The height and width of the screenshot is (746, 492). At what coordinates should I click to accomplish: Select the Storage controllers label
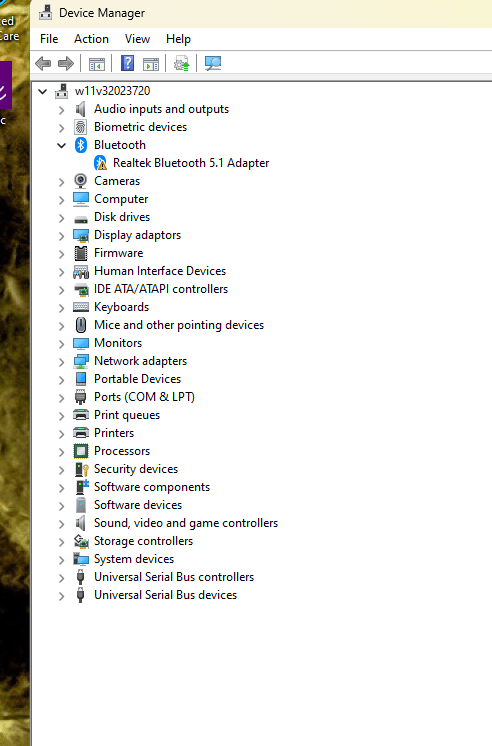[143, 541]
